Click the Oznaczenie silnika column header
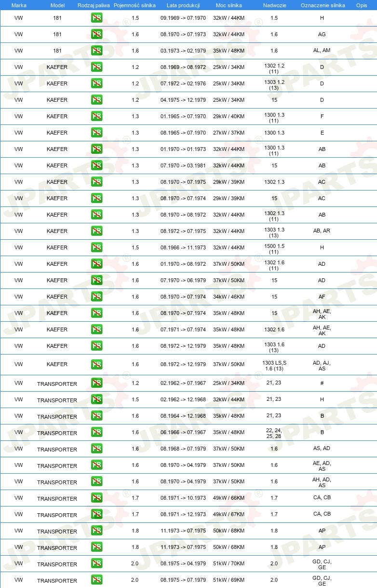 point(323,5)
